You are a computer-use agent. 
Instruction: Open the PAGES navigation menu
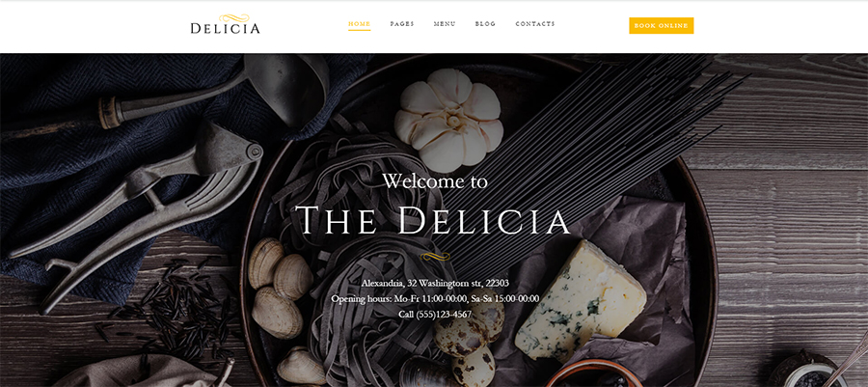(x=402, y=24)
